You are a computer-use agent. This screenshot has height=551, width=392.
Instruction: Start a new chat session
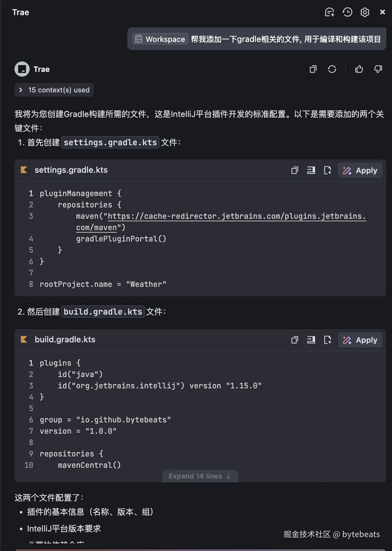point(330,12)
